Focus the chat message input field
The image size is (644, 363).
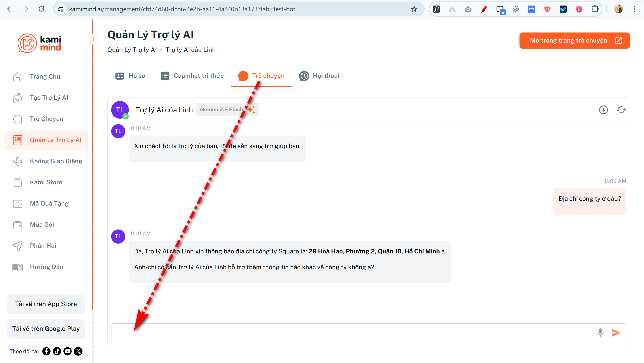pyautogui.click(x=352, y=333)
